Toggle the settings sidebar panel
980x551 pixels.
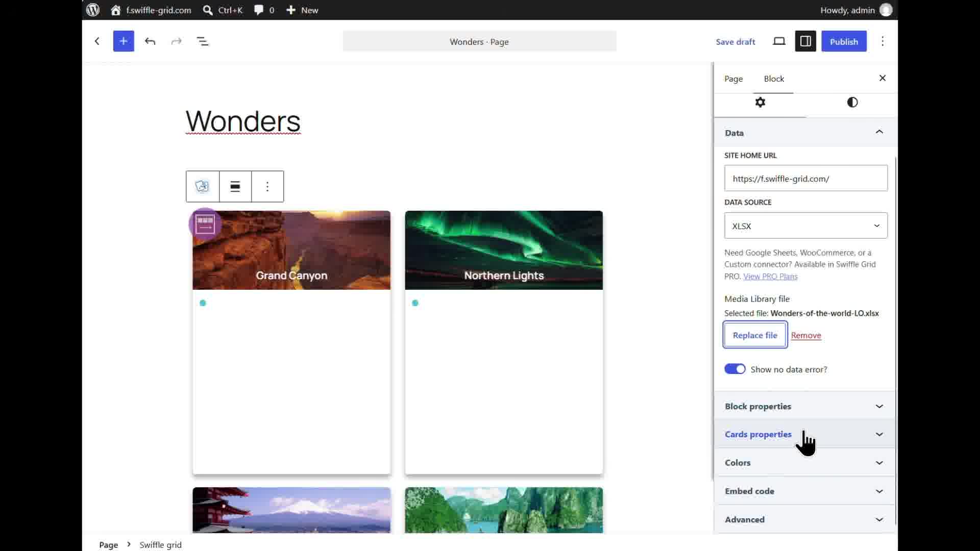(805, 41)
